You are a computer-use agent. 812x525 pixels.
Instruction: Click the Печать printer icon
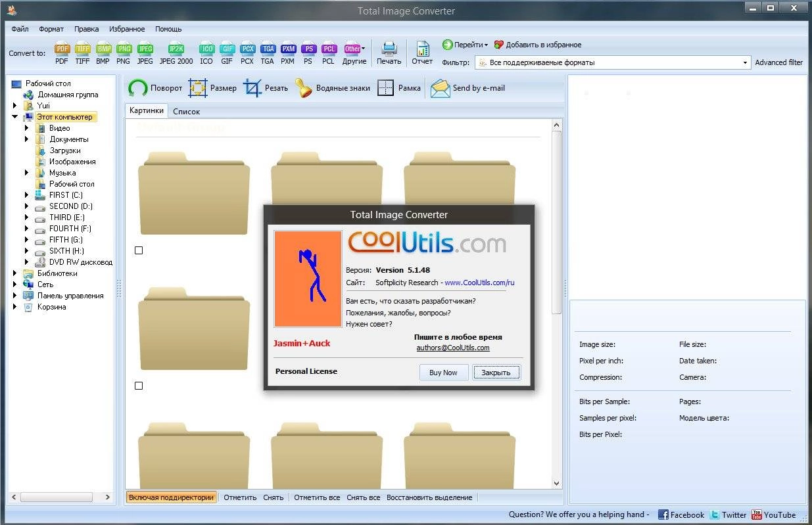[389, 53]
